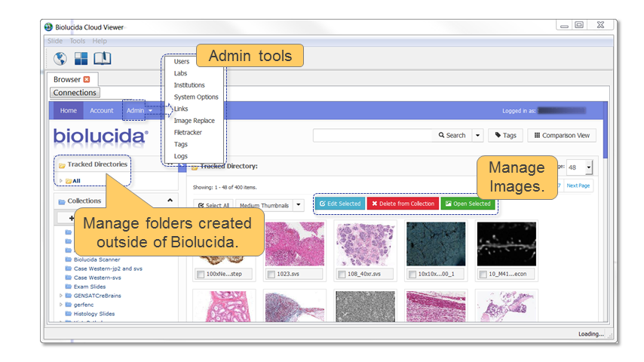Open the Medium Thumbnails dropdown arrow

pyautogui.click(x=299, y=205)
